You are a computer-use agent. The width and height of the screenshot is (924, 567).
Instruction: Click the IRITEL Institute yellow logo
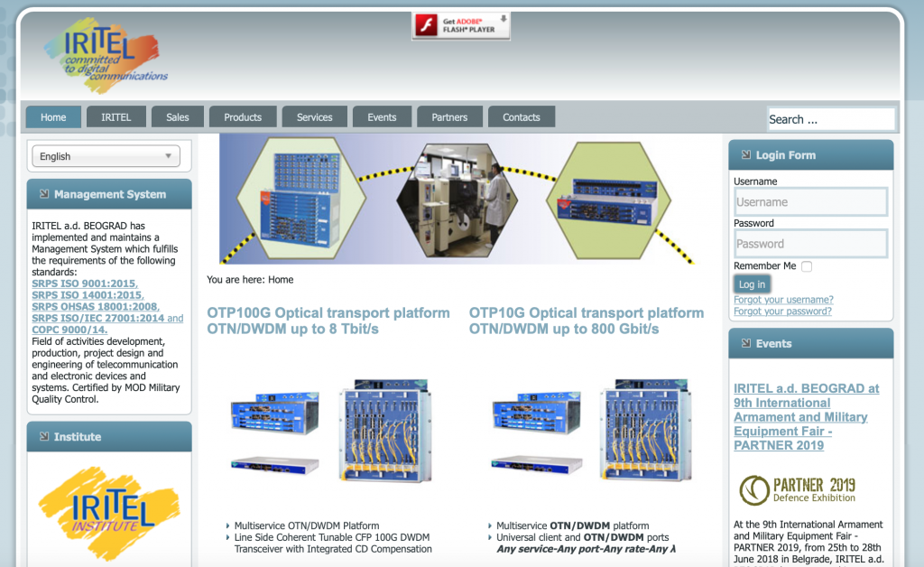coord(109,512)
